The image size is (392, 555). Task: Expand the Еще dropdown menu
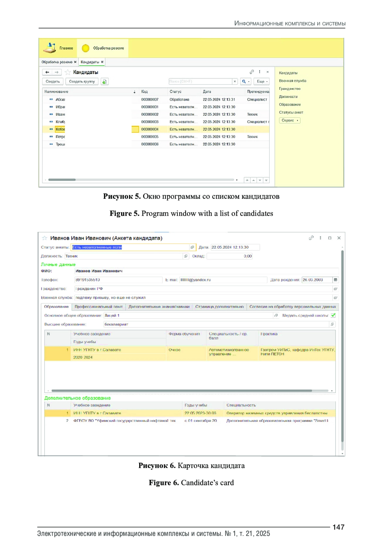(x=262, y=81)
